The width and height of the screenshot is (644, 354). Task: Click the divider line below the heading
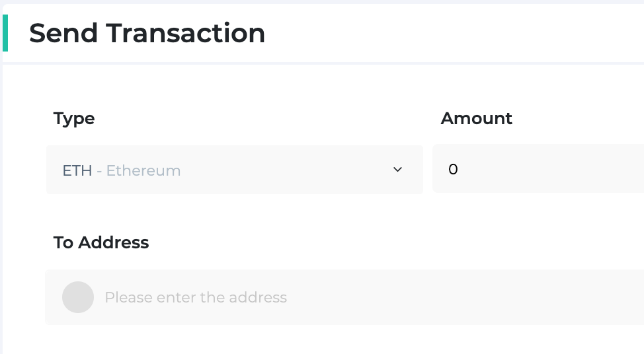tap(323, 63)
